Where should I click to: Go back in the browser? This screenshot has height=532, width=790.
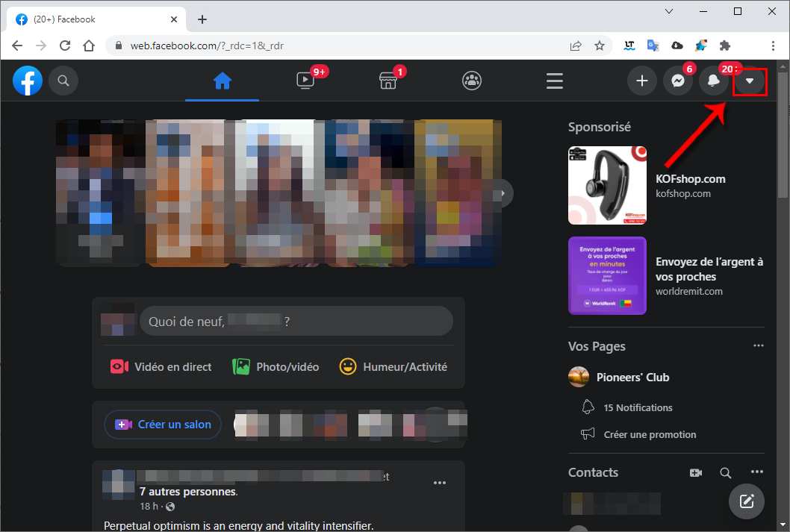coord(17,46)
